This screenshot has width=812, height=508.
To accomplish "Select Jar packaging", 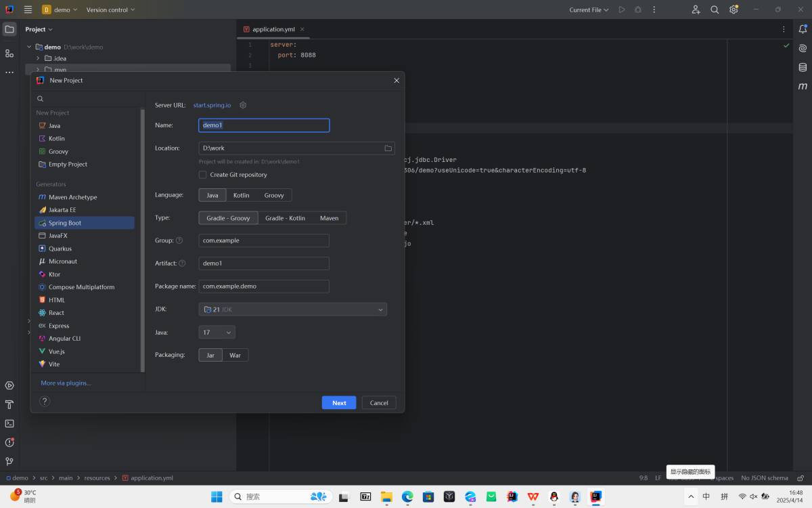I will tap(210, 355).
